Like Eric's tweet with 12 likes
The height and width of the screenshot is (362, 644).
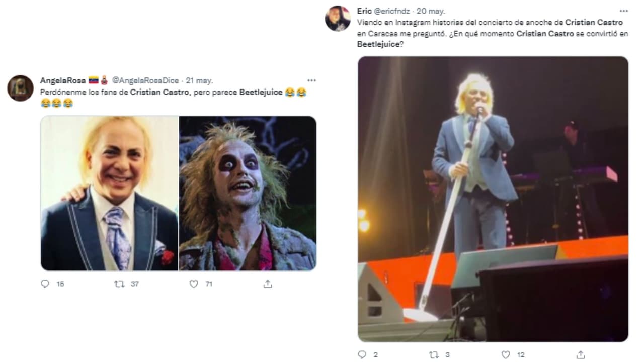click(506, 355)
